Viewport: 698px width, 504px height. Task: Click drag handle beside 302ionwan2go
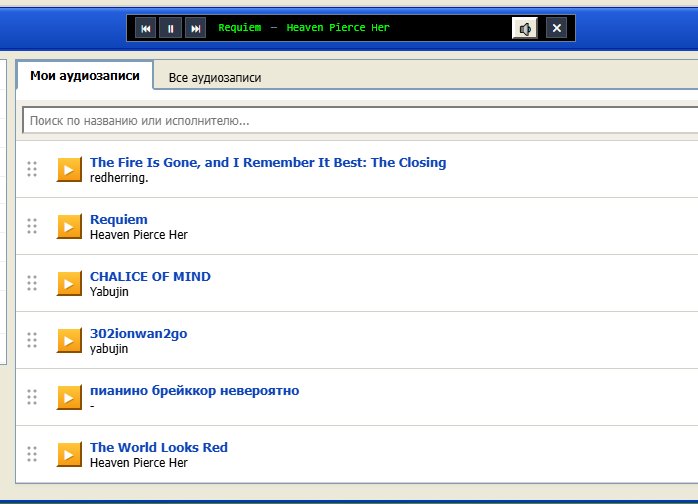[32, 340]
